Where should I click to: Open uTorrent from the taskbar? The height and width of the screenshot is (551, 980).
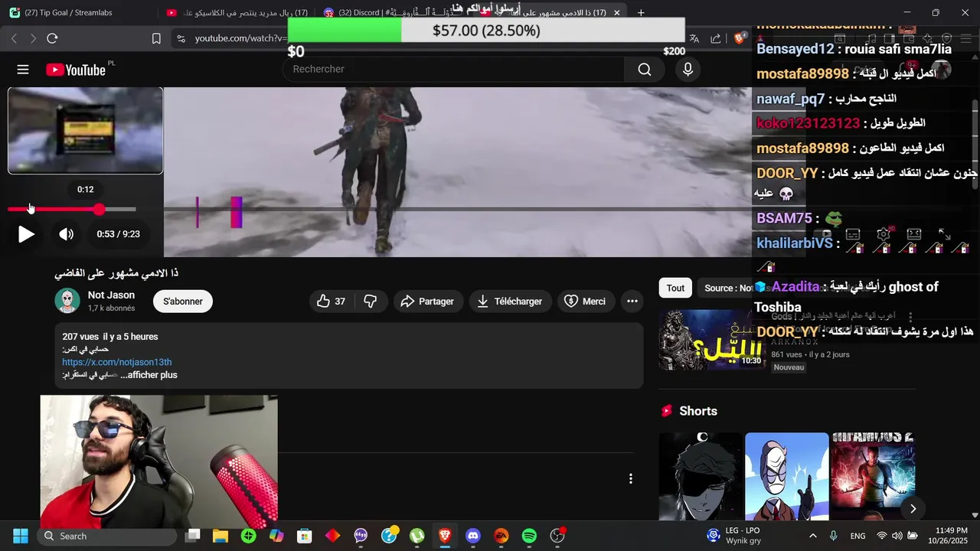click(416, 536)
